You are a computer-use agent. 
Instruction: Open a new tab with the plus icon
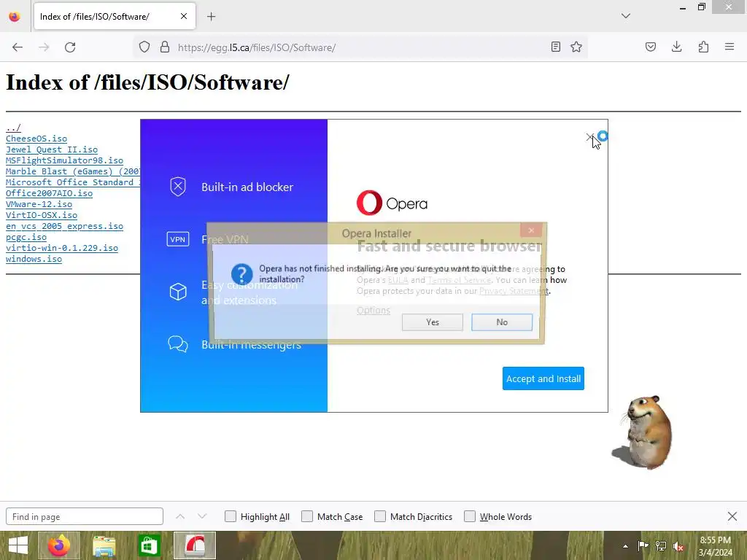pos(211,17)
